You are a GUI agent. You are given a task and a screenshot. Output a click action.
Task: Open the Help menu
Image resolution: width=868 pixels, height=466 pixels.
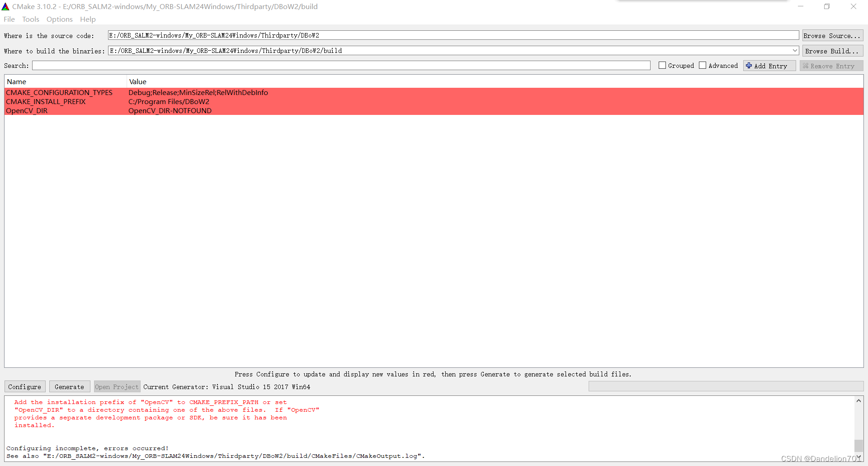(x=87, y=19)
